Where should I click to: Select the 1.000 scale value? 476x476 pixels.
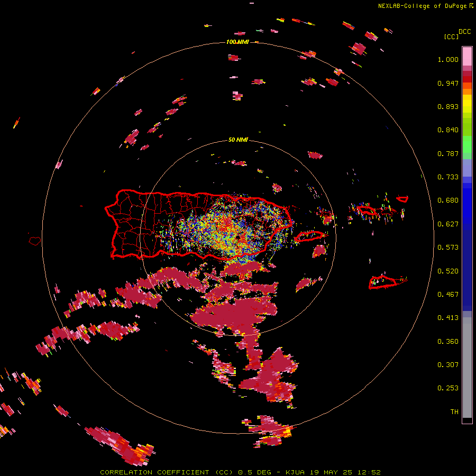click(448, 59)
